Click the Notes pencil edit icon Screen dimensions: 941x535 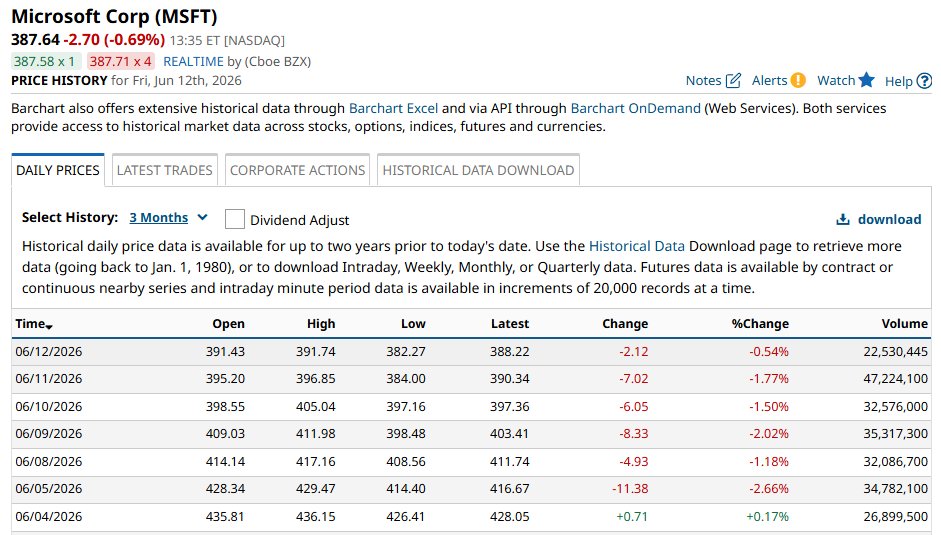point(733,80)
